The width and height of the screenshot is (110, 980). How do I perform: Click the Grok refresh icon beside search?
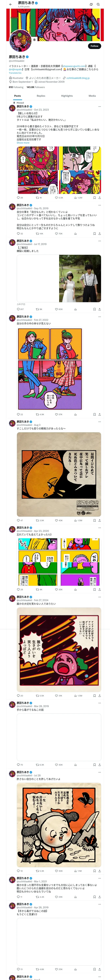[91, 4]
